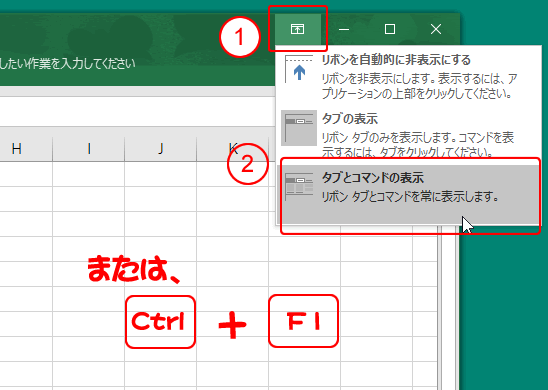This screenshot has width=548, height=390.
Task: Click the first cell under column I
Action: click(x=89, y=174)
